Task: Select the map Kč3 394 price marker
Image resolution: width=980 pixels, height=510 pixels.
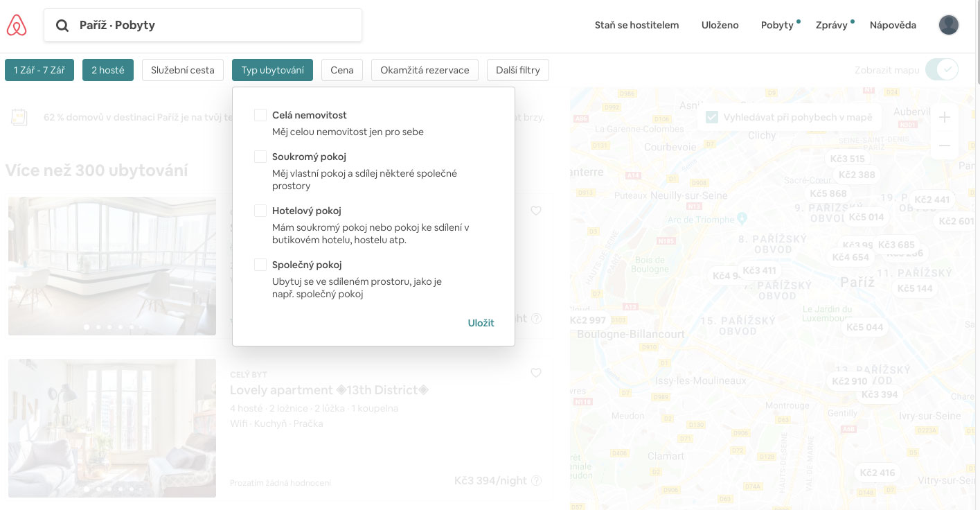Action: pos(879,394)
